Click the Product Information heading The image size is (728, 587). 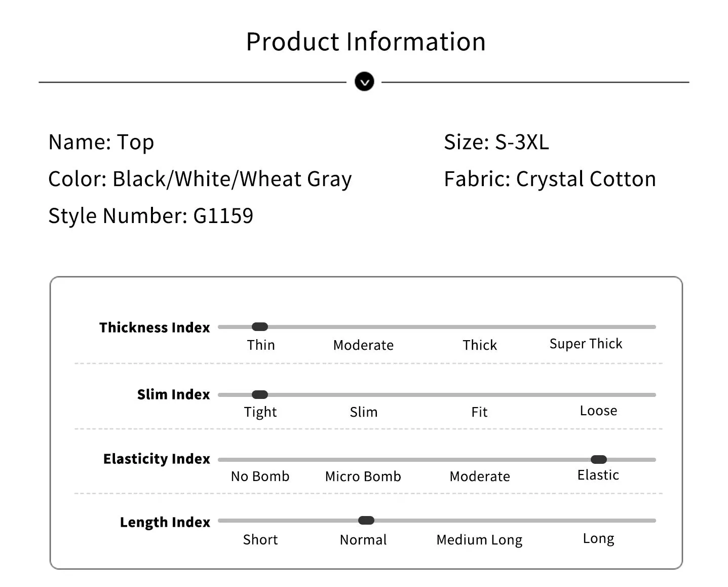point(366,42)
